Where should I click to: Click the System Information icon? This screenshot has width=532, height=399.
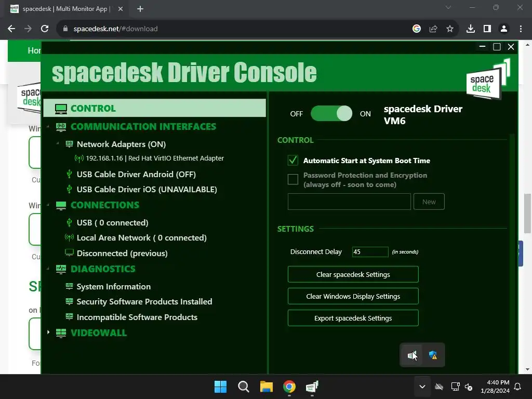[x=69, y=286]
